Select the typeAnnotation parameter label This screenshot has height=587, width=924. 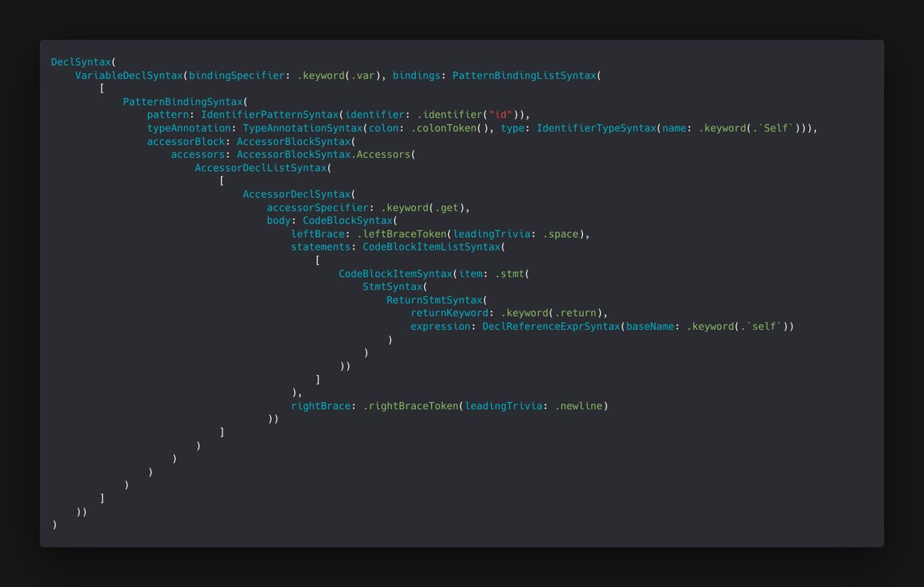[188, 128]
